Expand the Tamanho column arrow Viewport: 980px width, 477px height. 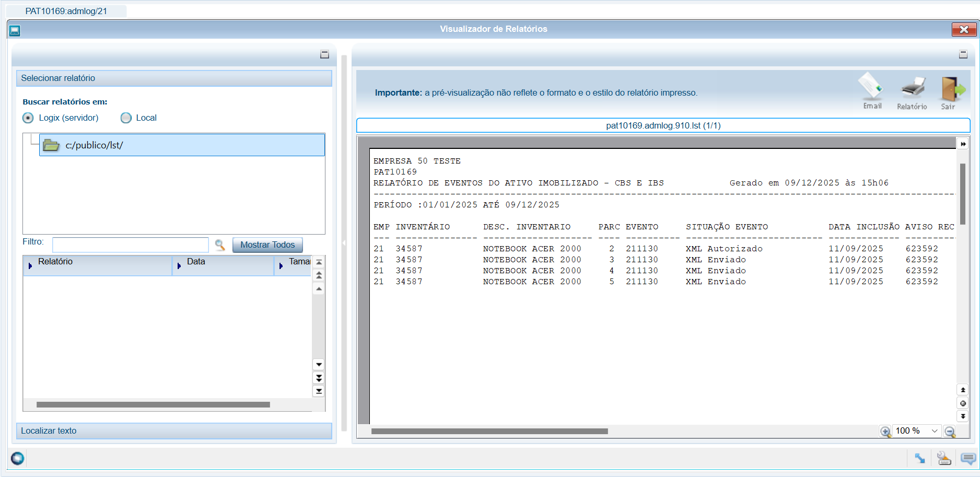click(281, 266)
